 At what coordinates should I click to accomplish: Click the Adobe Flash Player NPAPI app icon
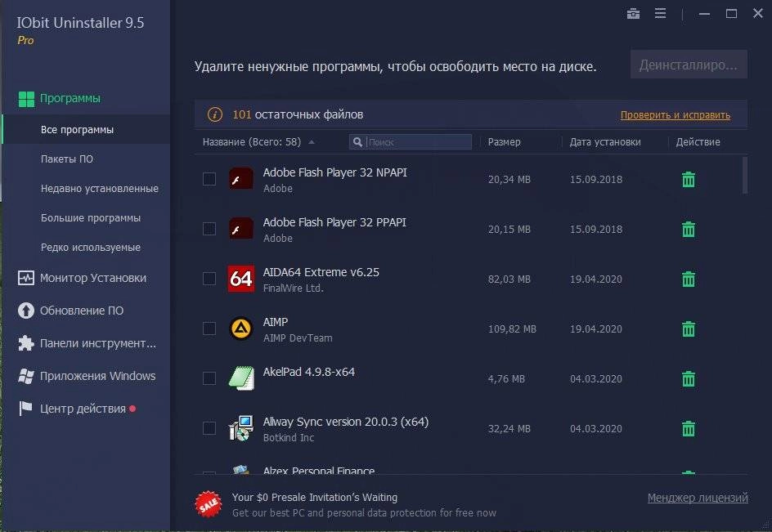[241, 179]
